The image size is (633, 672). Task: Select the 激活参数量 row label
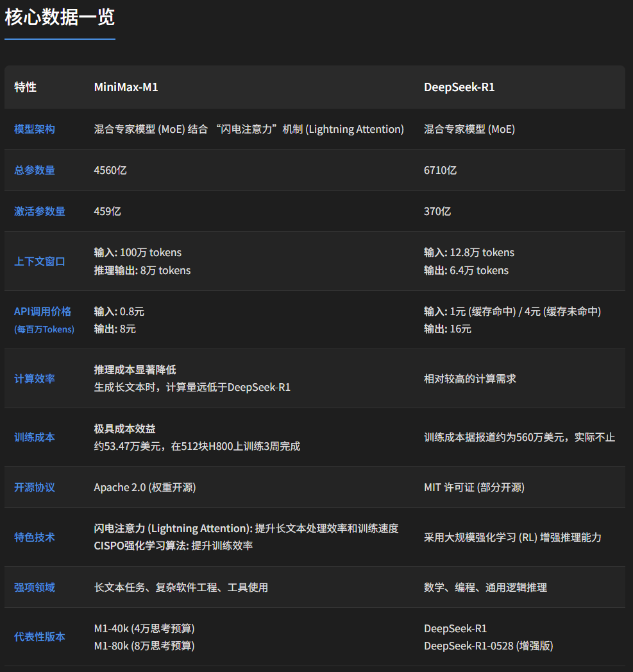pos(39,211)
